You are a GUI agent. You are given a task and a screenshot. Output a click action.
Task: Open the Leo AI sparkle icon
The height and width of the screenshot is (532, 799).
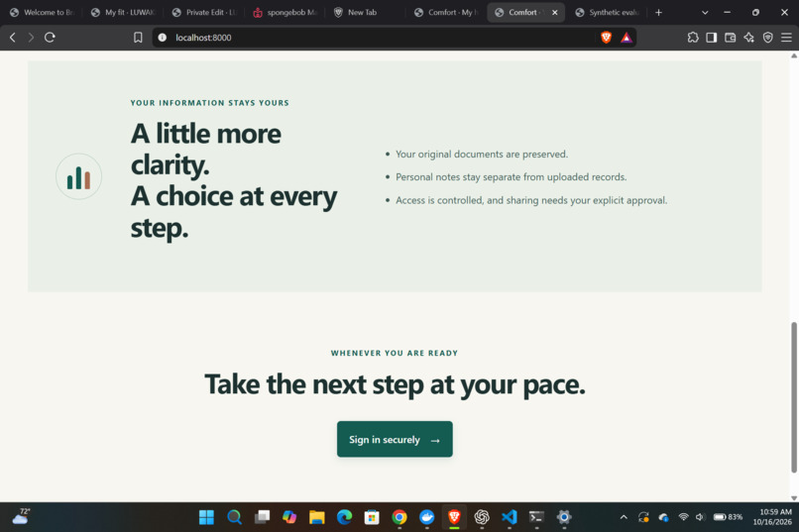click(x=749, y=38)
